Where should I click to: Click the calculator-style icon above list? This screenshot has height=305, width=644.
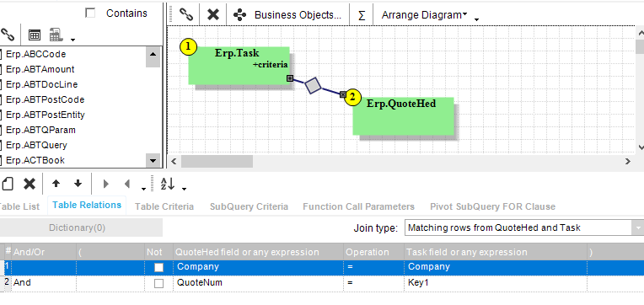(56, 35)
